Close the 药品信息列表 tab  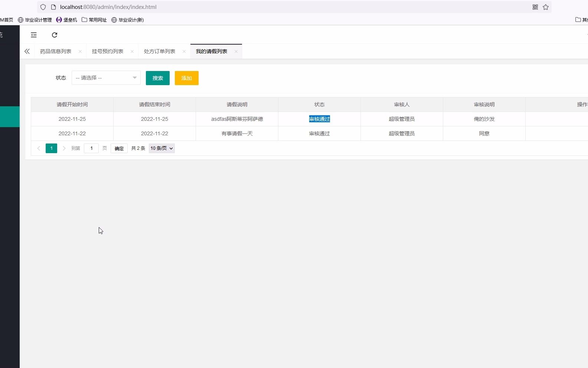(x=80, y=51)
